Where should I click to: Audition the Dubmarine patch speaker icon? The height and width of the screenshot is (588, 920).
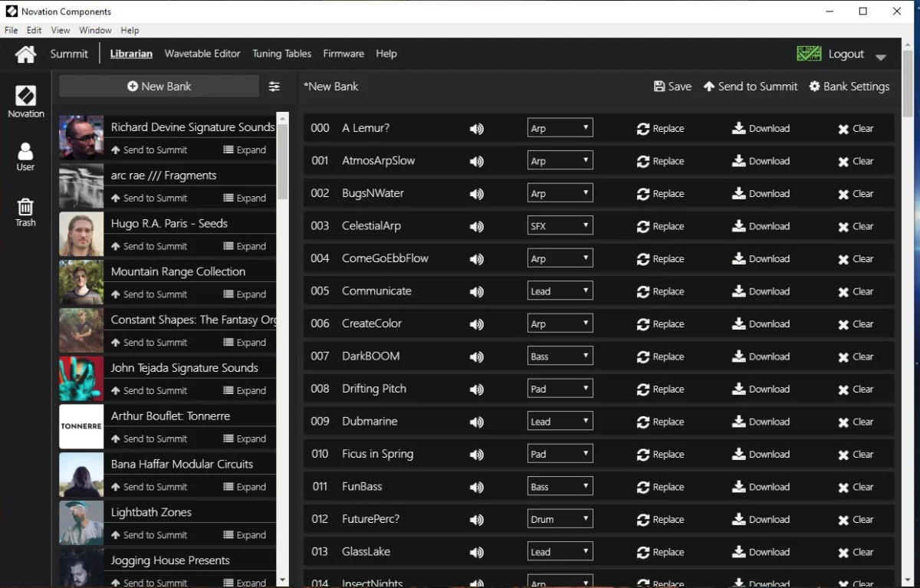click(x=477, y=422)
